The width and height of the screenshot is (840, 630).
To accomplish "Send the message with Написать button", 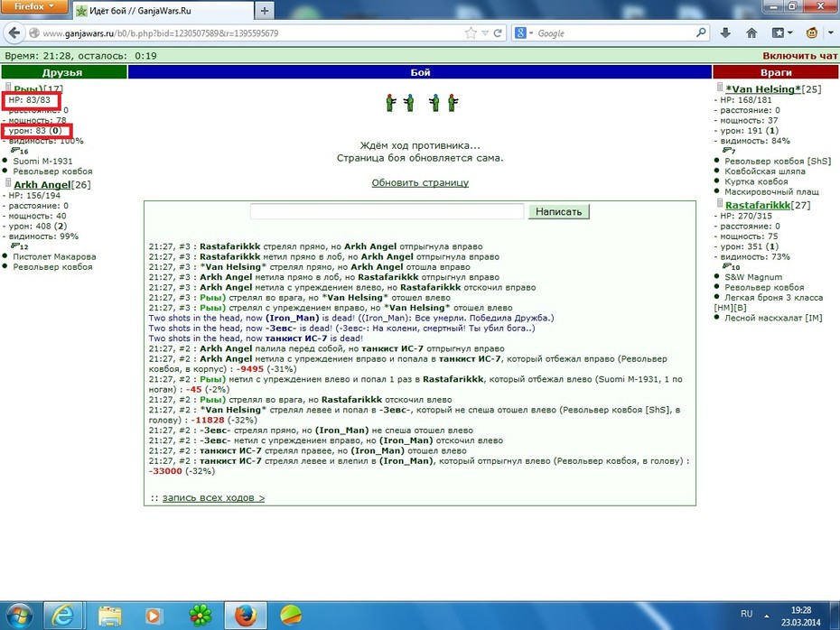I will [559, 211].
